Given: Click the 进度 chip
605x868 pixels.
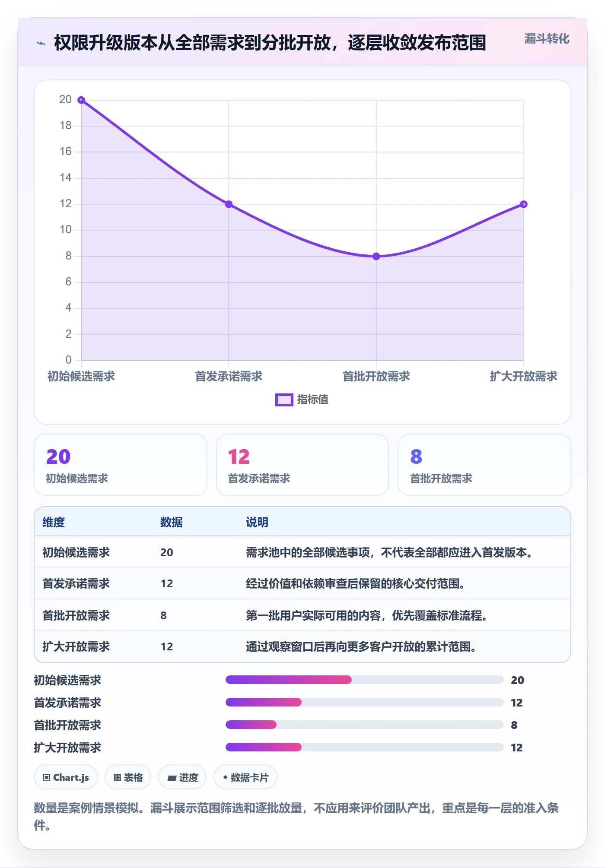Looking at the screenshot, I should 182,777.
